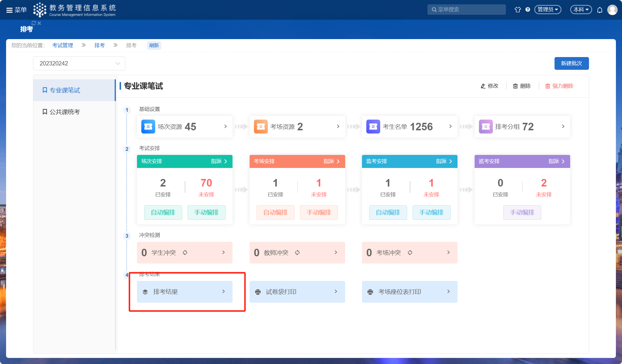Click the 强力删除 link
Image resolution: width=622 pixels, height=364 pixels.
pyautogui.click(x=559, y=86)
